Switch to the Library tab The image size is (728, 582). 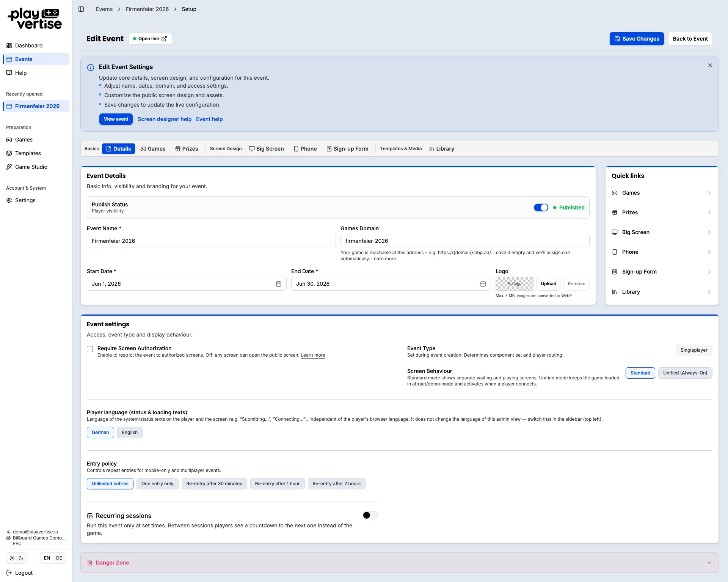[x=442, y=149]
